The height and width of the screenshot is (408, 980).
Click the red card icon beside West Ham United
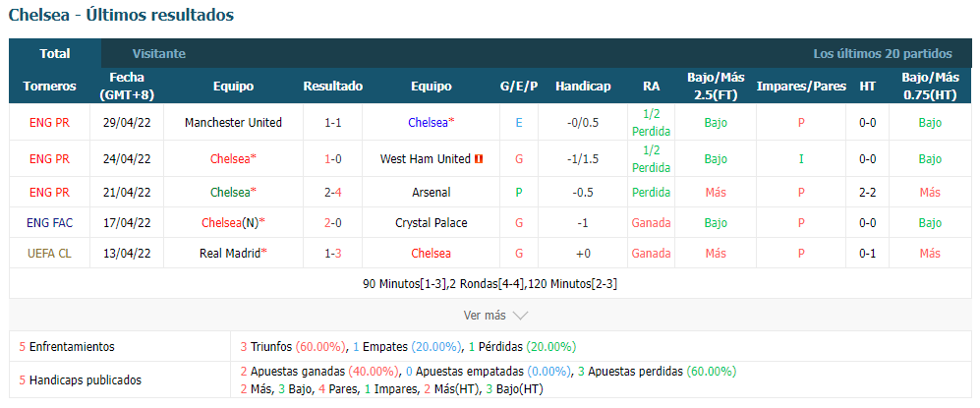479,159
